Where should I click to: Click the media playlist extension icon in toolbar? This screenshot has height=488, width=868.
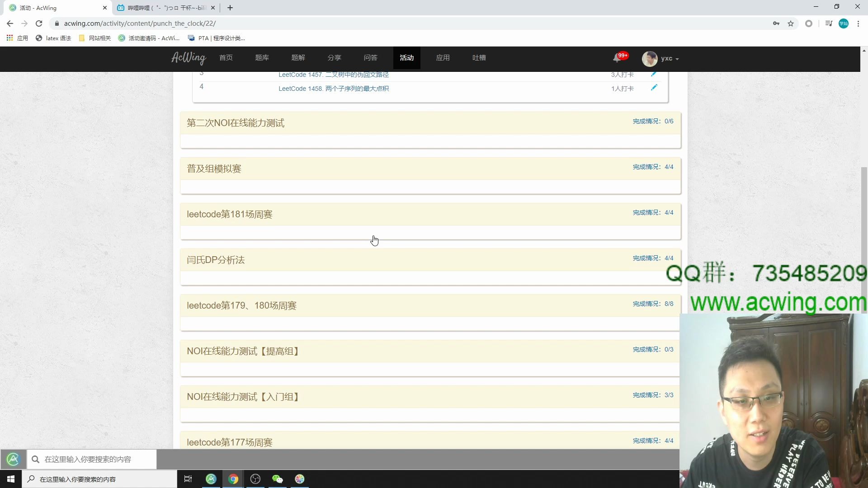coord(828,23)
